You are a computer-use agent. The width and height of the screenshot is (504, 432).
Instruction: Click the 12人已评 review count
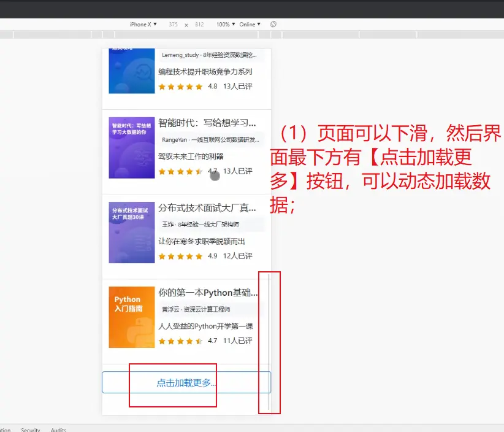pos(237,256)
